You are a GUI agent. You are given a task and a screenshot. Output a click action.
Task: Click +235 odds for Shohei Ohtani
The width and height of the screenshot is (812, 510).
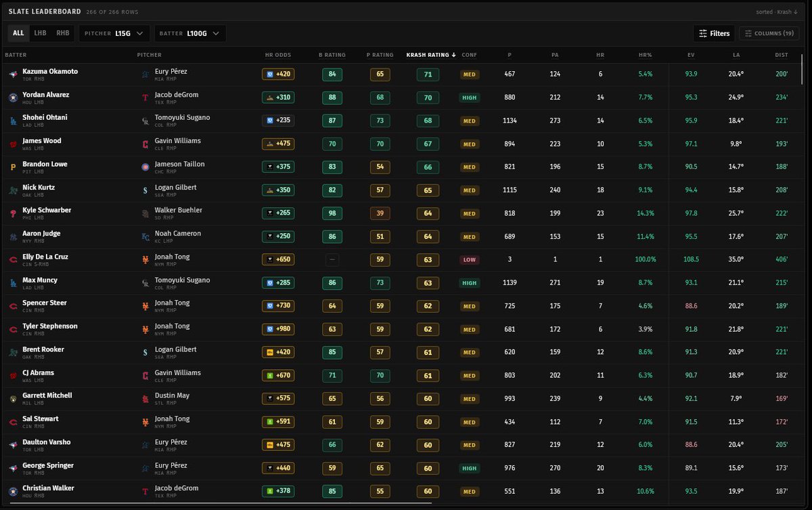tap(278, 121)
